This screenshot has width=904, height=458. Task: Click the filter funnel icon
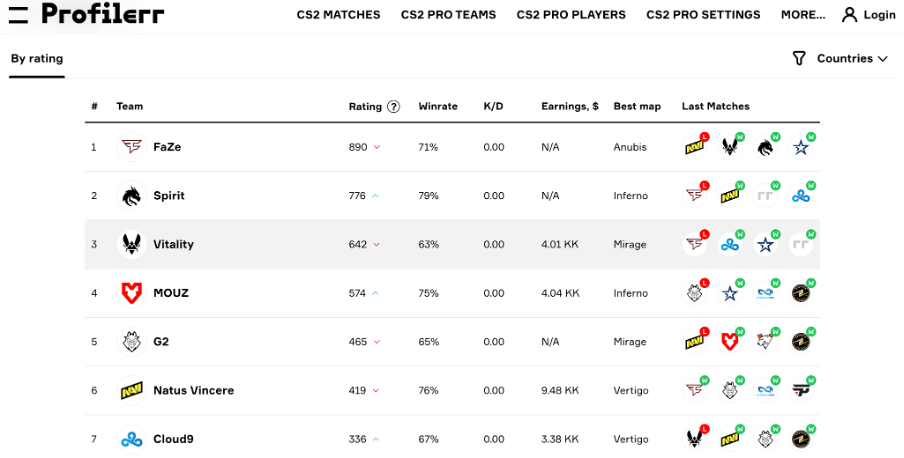tap(799, 59)
